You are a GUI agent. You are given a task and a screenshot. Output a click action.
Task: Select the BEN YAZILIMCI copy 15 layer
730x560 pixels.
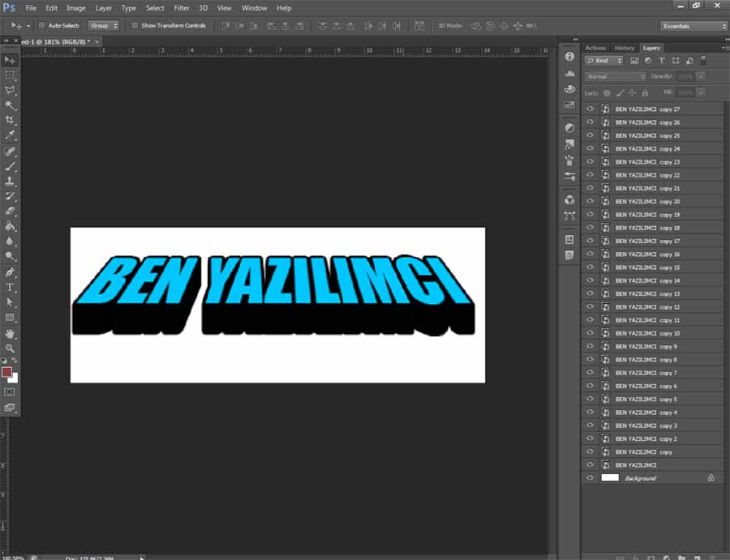[647, 267]
